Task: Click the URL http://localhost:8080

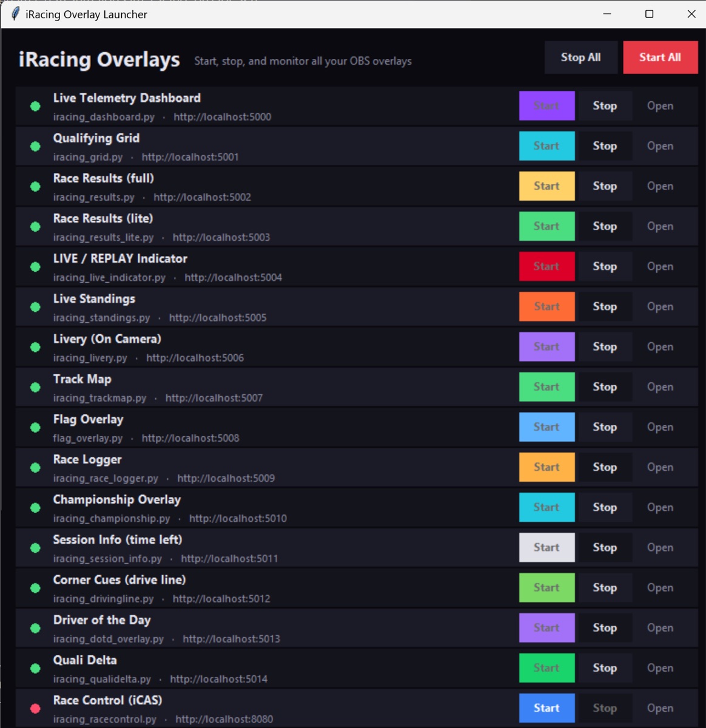Action: coord(224,720)
